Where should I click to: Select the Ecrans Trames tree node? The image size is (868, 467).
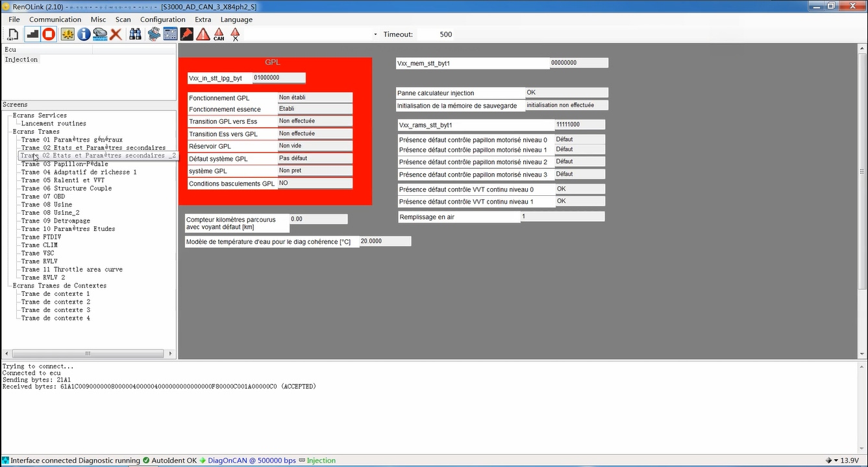pyautogui.click(x=36, y=132)
